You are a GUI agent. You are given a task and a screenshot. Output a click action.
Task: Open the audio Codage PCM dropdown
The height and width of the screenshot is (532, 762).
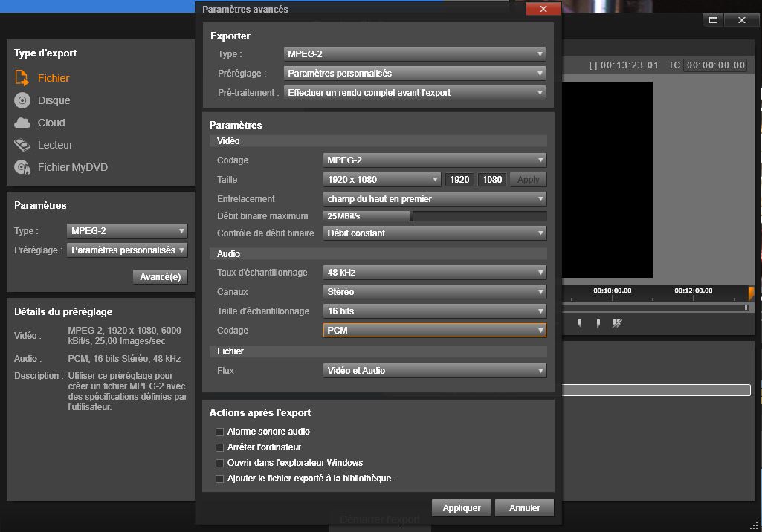[x=434, y=331]
